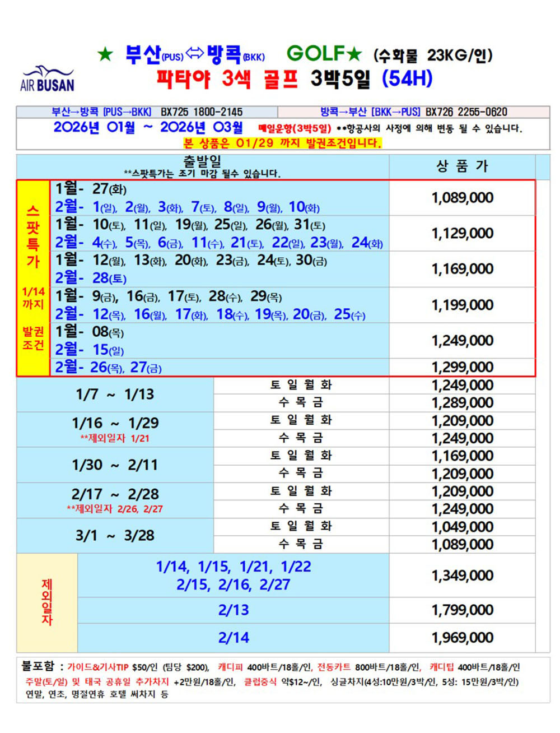Click the '상품가' column header
The width and height of the screenshot is (560, 733).
point(463,166)
